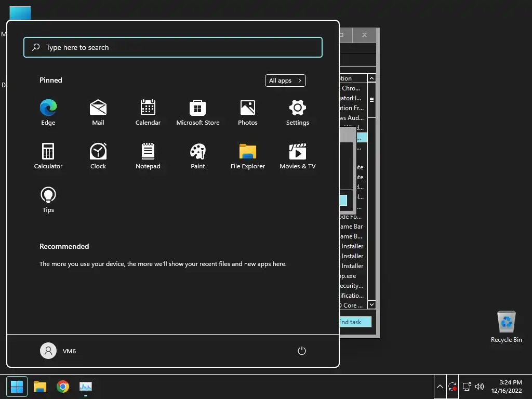Close the Task Manager window

[364, 35]
